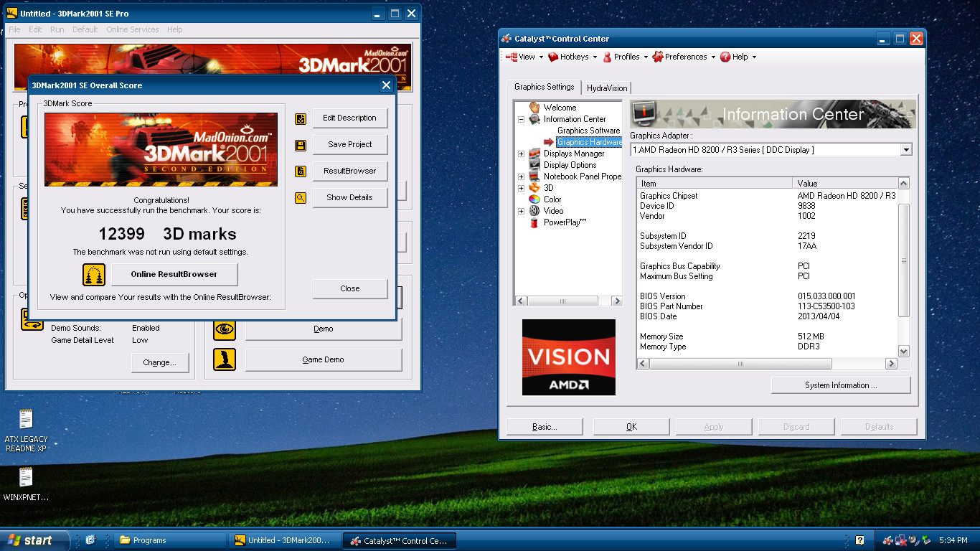The width and height of the screenshot is (980, 551).
Task: Open the WINXPNET text file on desktop
Action: click(x=27, y=484)
